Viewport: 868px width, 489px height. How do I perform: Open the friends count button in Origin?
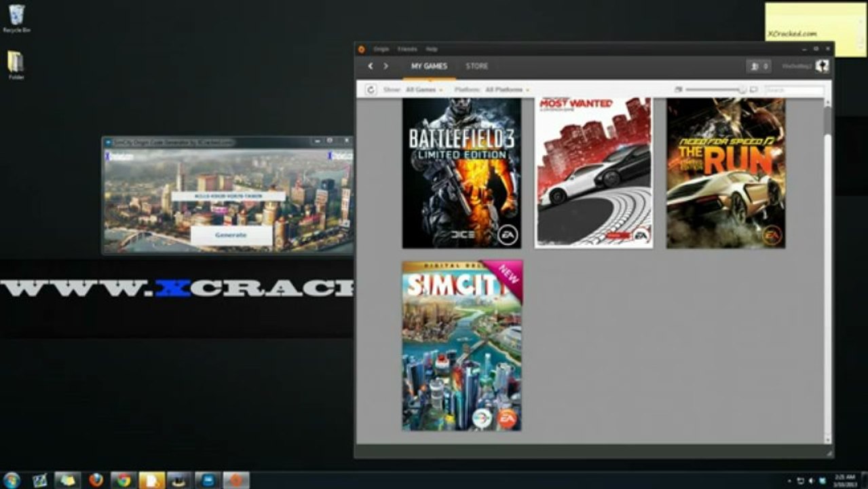point(759,66)
